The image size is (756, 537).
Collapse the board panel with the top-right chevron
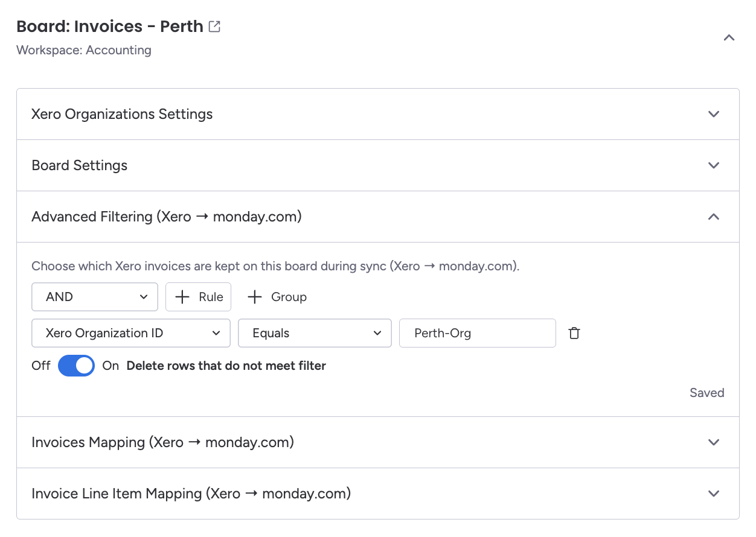[729, 38]
